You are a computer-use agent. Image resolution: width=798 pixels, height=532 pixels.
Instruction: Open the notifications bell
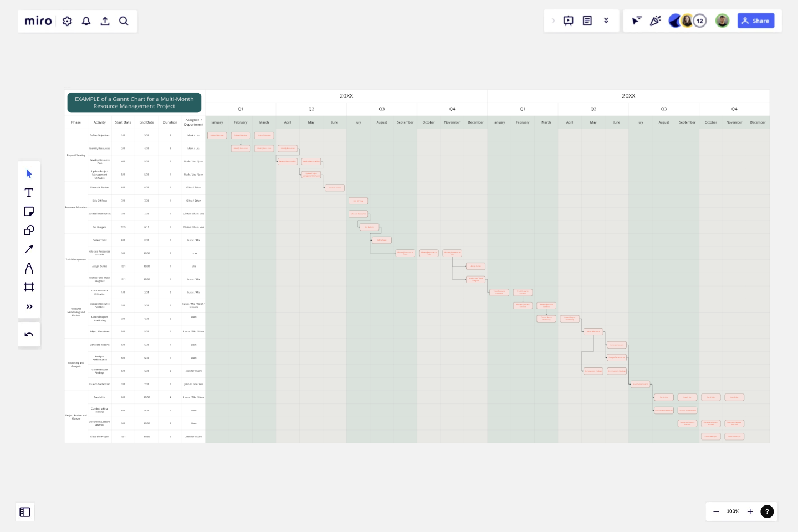click(x=86, y=21)
